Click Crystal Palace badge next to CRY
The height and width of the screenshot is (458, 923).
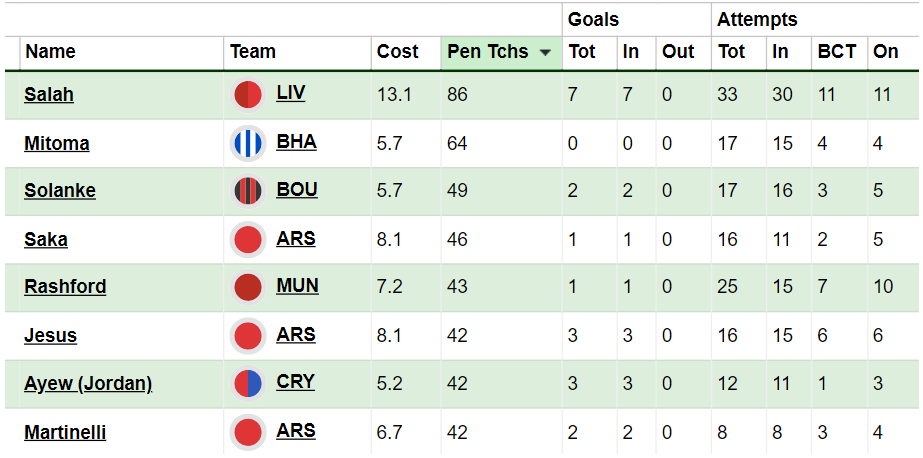[248, 384]
